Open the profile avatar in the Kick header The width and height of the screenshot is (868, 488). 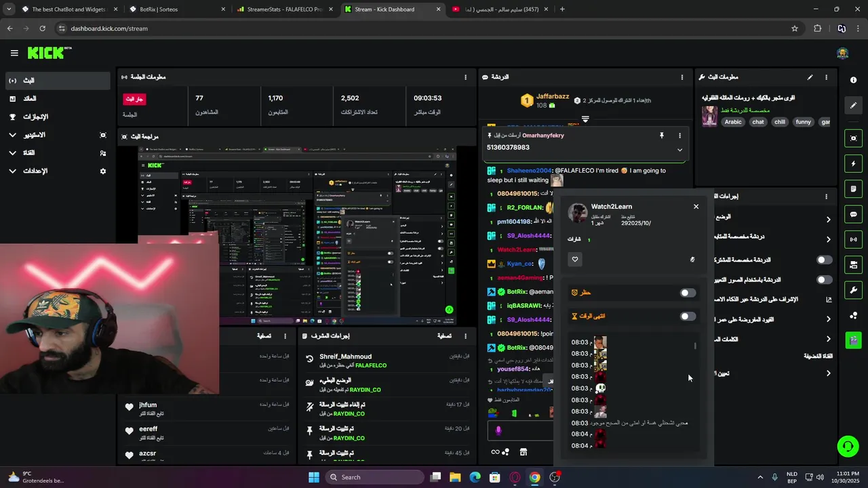coord(842,54)
